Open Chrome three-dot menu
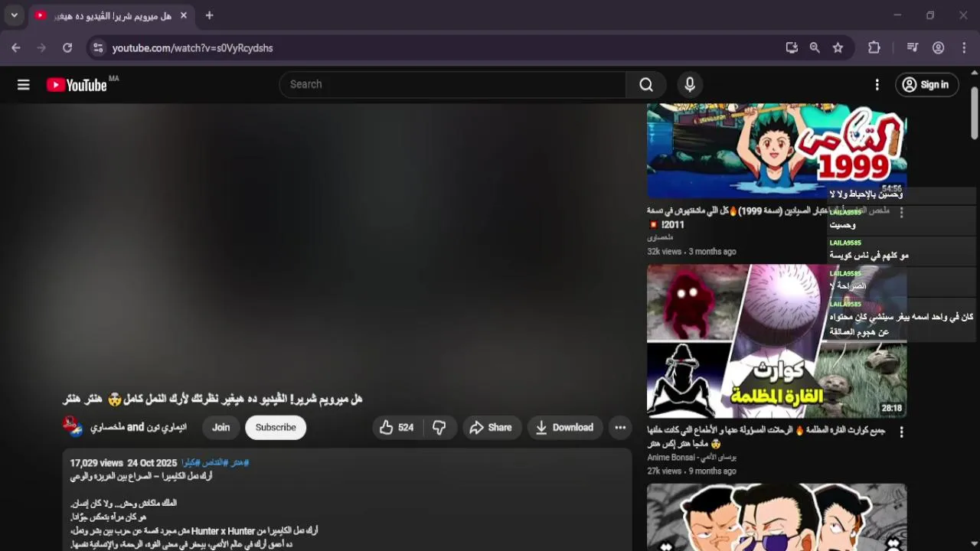This screenshot has height=551, width=980. [x=965, y=47]
